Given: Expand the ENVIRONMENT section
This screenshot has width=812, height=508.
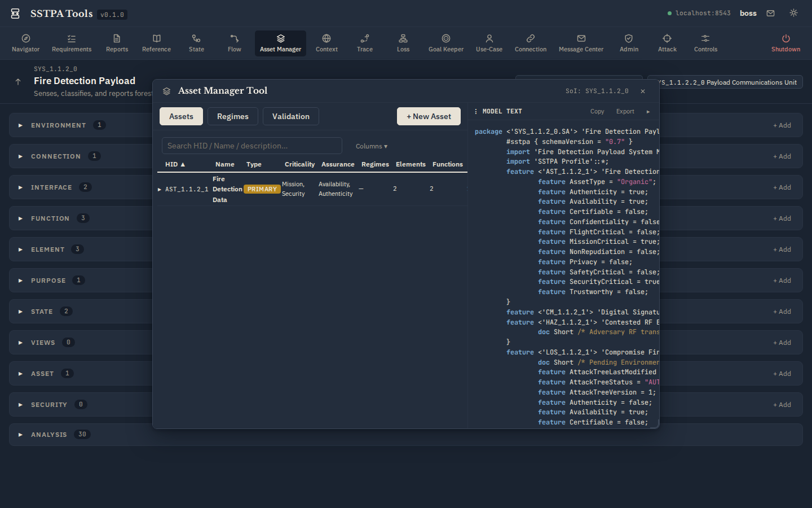Looking at the screenshot, I should tap(20, 125).
